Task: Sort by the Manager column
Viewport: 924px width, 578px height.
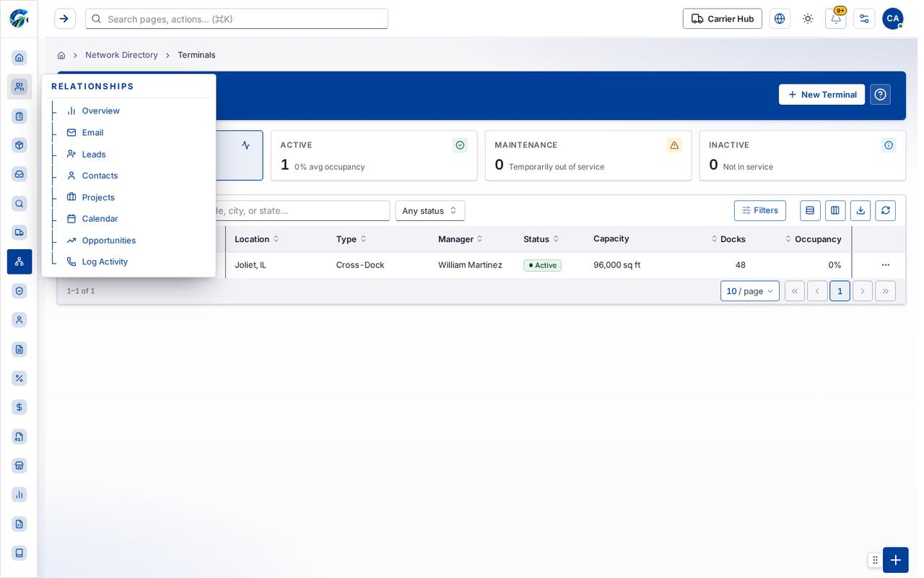Action: (x=461, y=239)
